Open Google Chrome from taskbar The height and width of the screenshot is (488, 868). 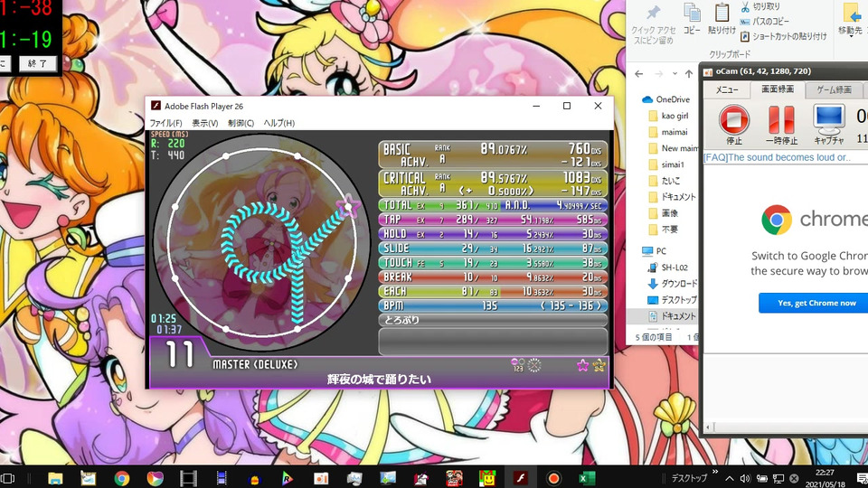click(x=122, y=478)
